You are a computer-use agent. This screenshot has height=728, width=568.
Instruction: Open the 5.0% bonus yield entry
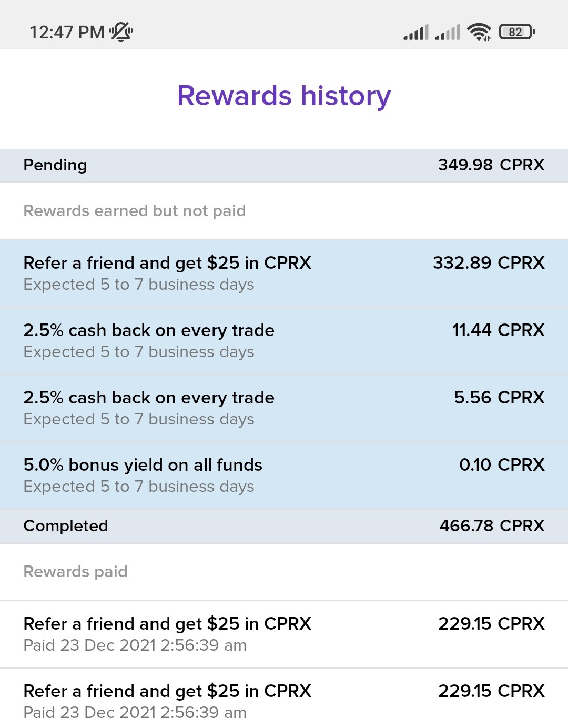coord(284,476)
